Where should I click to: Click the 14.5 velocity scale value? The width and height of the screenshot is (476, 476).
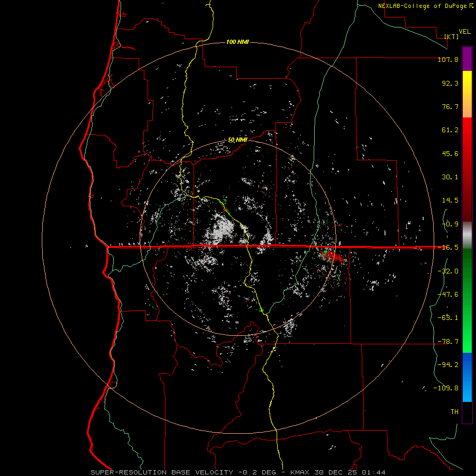(x=450, y=200)
